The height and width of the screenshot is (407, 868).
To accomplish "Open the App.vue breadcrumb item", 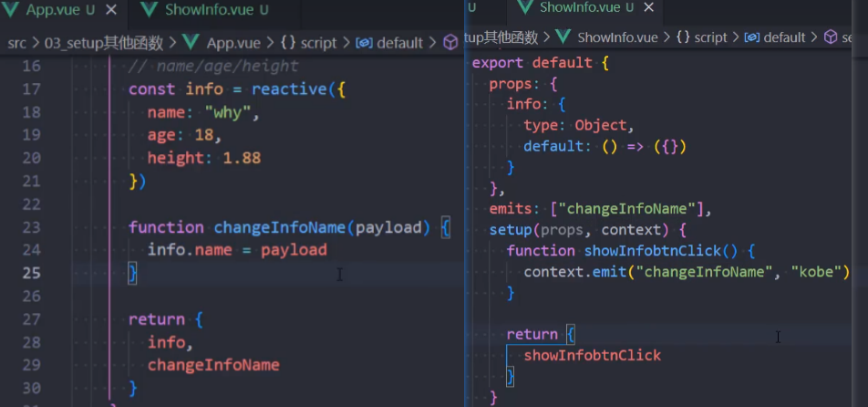I will [232, 43].
